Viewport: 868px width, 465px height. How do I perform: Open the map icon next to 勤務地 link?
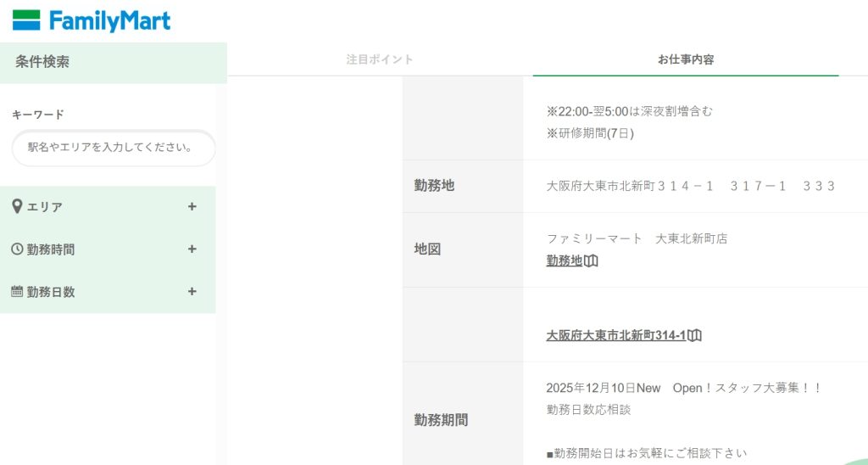[x=592, y=261]
